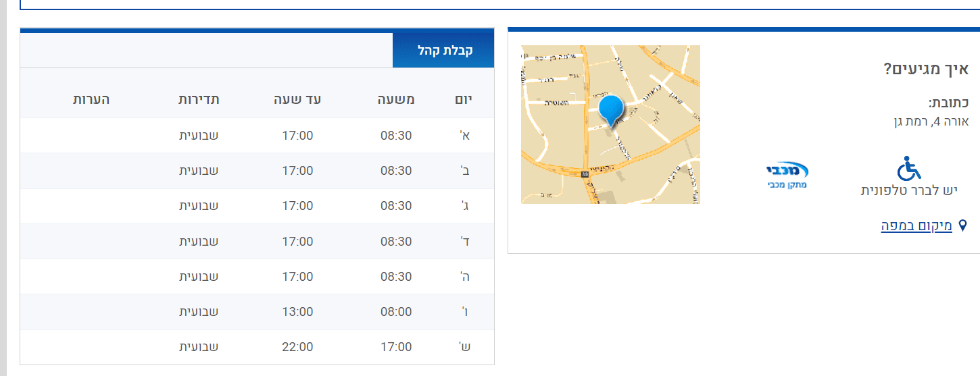Select the Sunday א' row
The height and width of the screenshot is (376, 980).
point(257,136)
